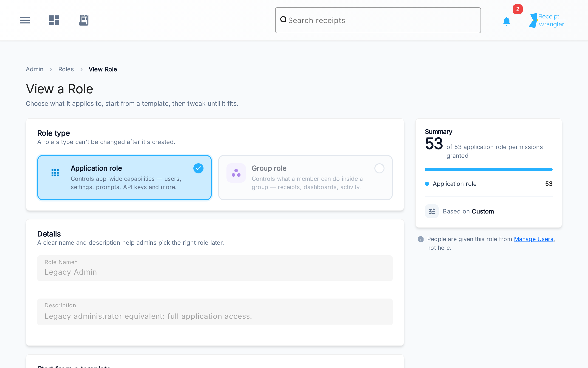Click the info icon next to Manage Users note
Image resolution: width=588 pixels, height=368 pixels.
(421, 239)
